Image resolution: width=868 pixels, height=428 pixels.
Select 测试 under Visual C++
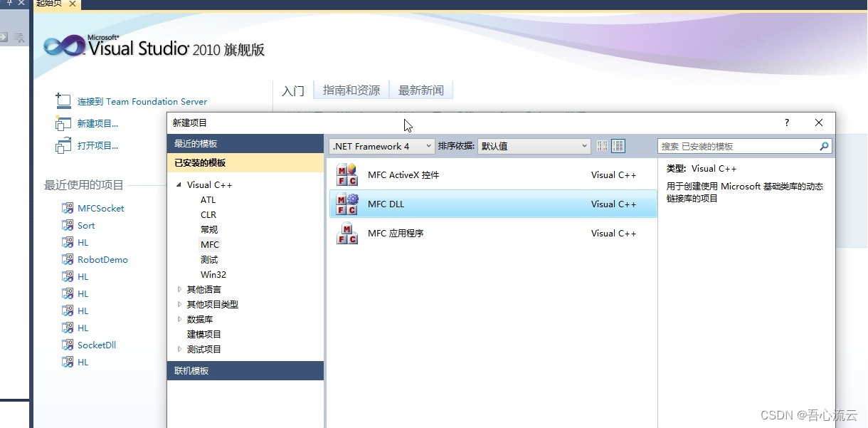pyautogui.click(x=209, y=260)
